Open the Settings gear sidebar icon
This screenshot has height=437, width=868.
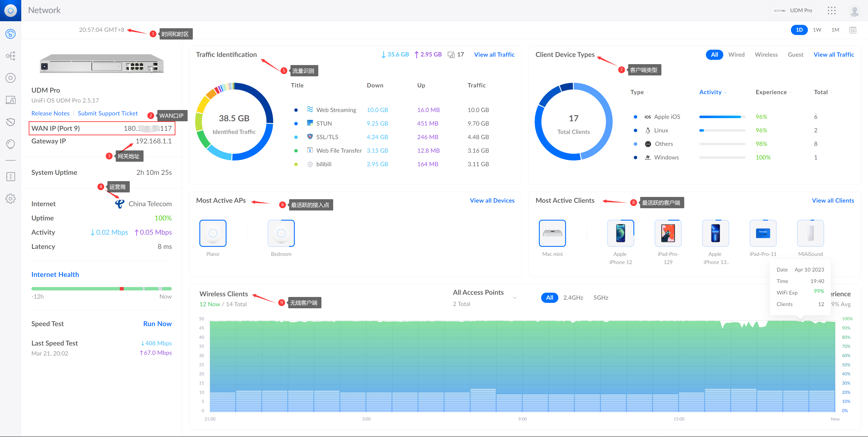[x=10, y=199]
